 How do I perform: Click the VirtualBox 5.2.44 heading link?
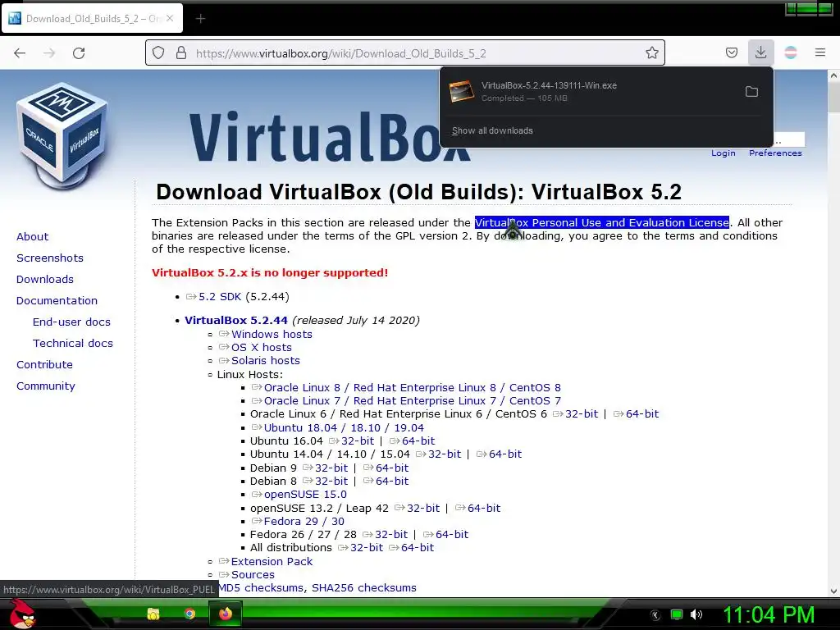(x=236, y=321)
